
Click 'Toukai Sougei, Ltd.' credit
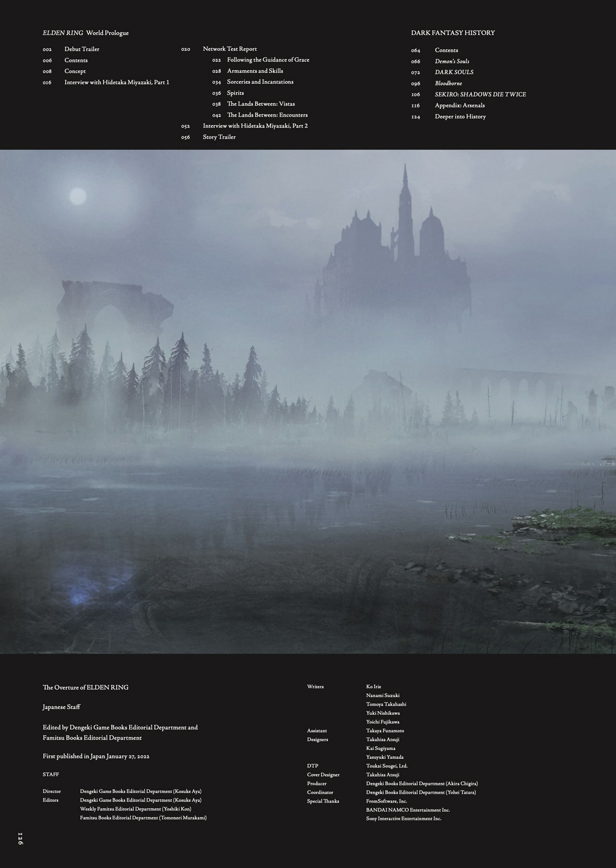point(386,766)
